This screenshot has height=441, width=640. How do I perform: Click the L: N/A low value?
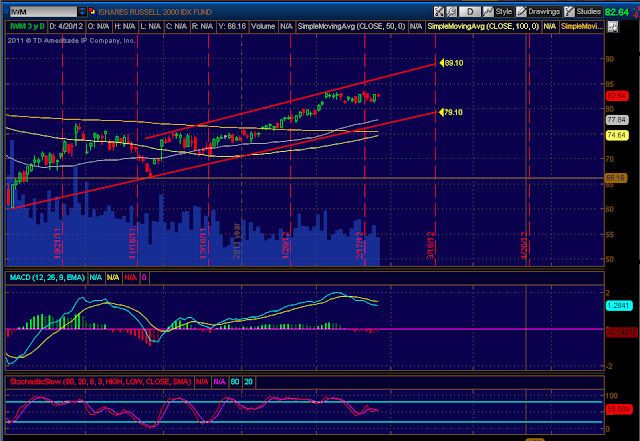151,27
